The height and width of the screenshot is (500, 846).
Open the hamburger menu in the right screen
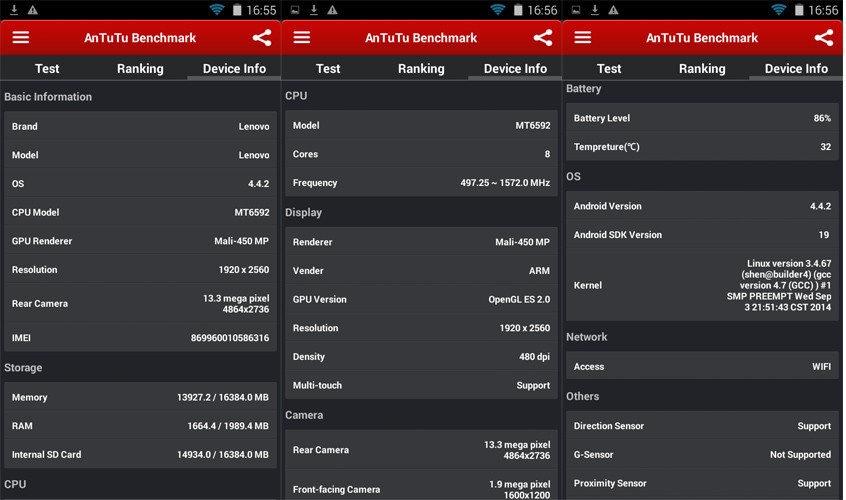pyautogui.click(x=583, y=38)
